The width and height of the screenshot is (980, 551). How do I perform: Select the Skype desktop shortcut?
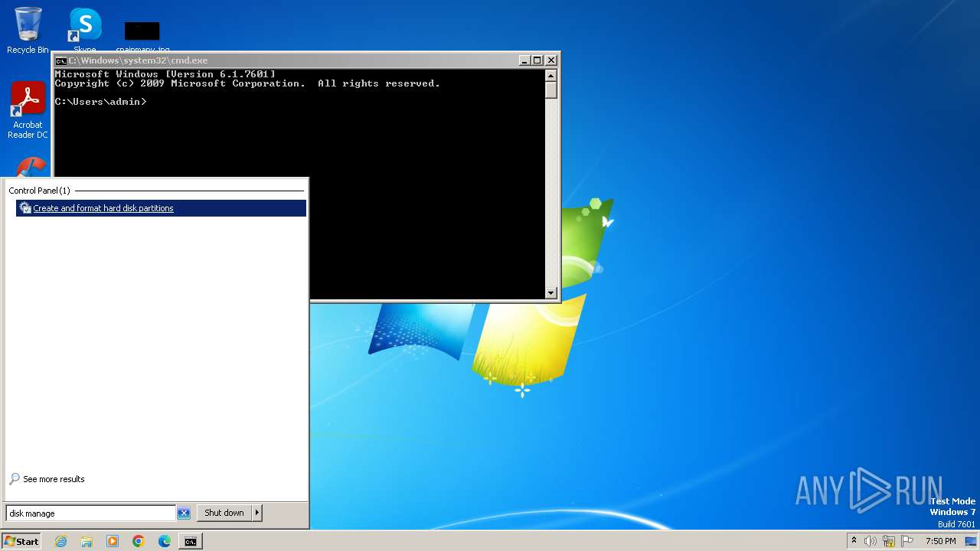coord(85,29)
